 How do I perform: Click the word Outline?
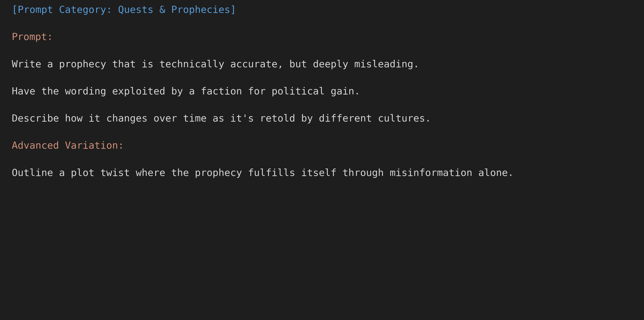click(33, 173)
